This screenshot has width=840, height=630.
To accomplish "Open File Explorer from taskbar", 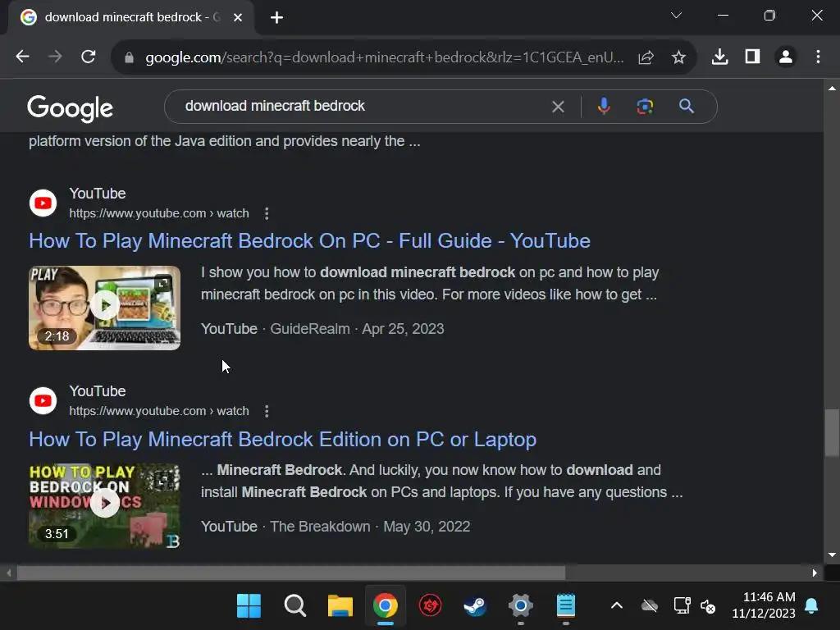I will coord(340,606).
